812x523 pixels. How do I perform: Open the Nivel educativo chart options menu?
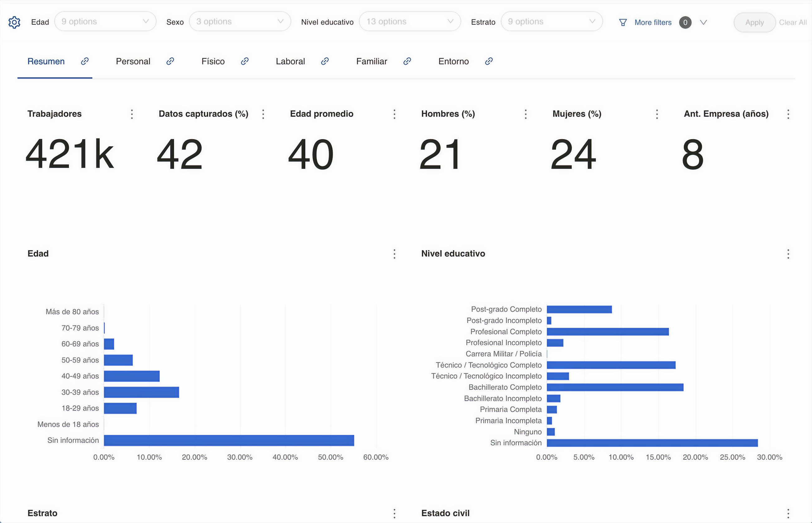click(788, 254)
